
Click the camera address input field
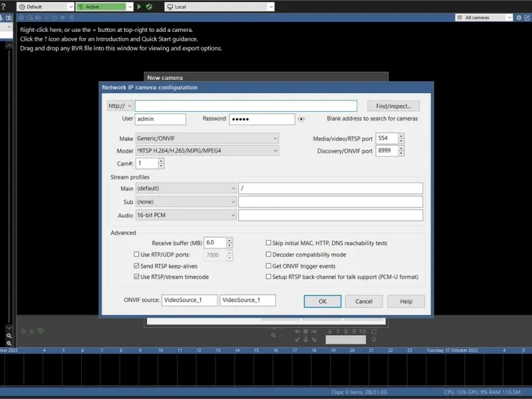(x=245, y=106)
